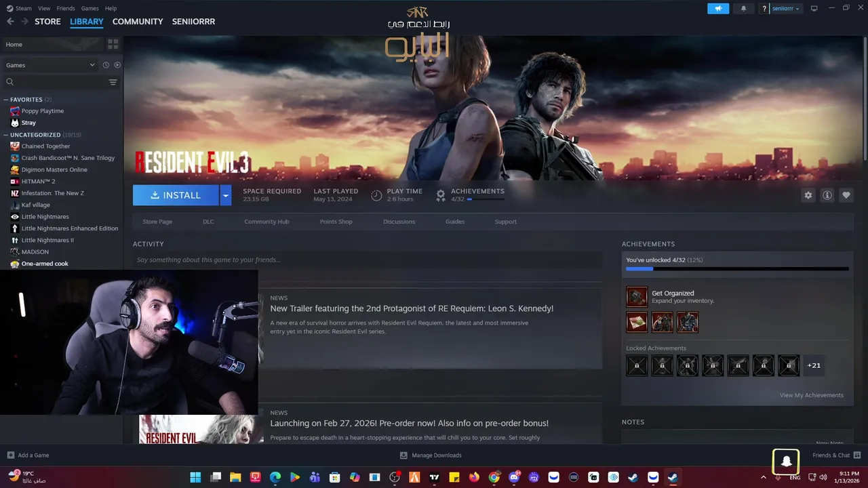
Task: Open Poppy Playtime from favorites
Action: tap(42, 110)
